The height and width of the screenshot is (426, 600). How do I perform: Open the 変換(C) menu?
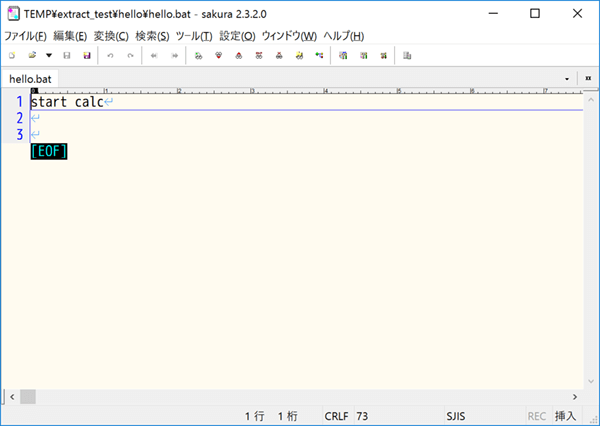pos(111,36)
